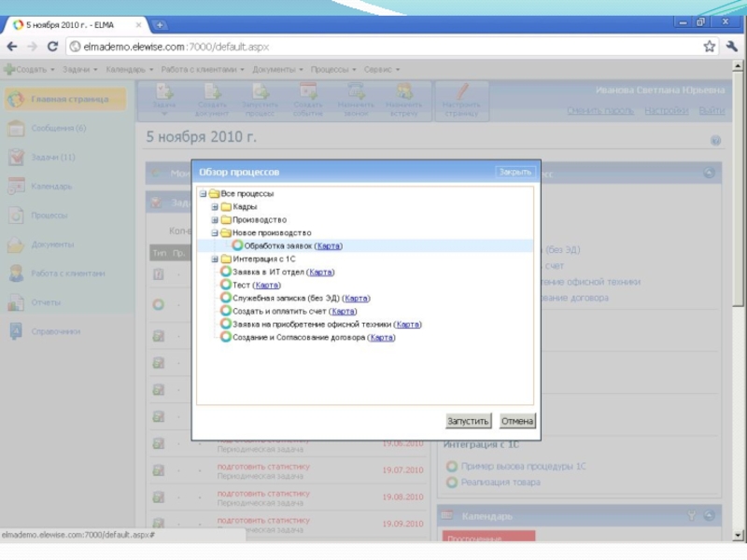Open the Процессы menu in the top bar
The height and width of the screenshot is (560, 747).
(x=333, y=69)
